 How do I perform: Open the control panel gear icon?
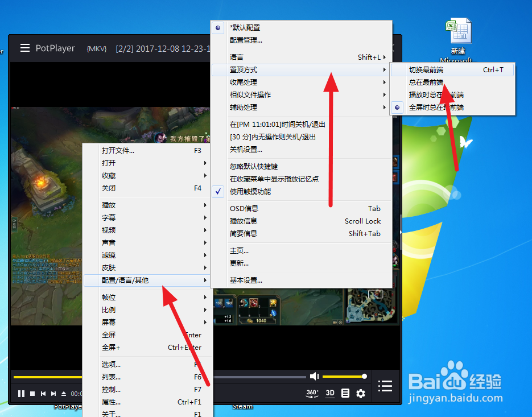pyautogui.click(x=361, y=394)
